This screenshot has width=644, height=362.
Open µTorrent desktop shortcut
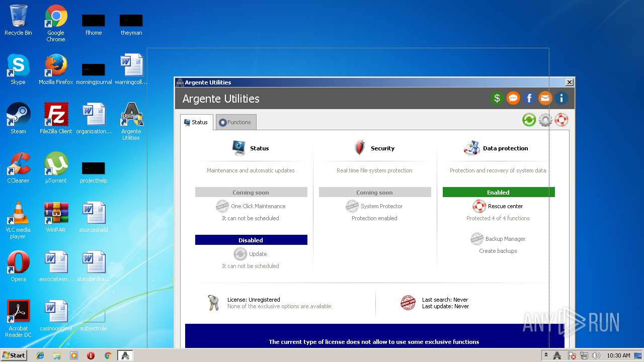tap(56, 168)
